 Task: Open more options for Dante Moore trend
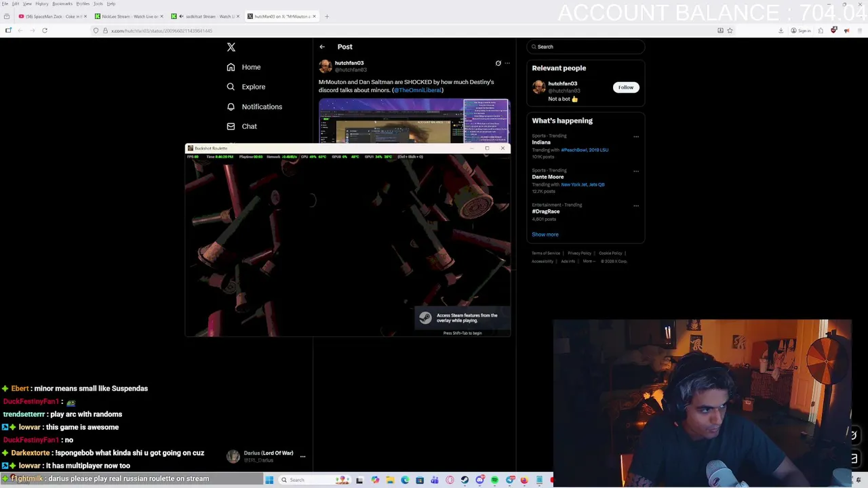point(636,171)
